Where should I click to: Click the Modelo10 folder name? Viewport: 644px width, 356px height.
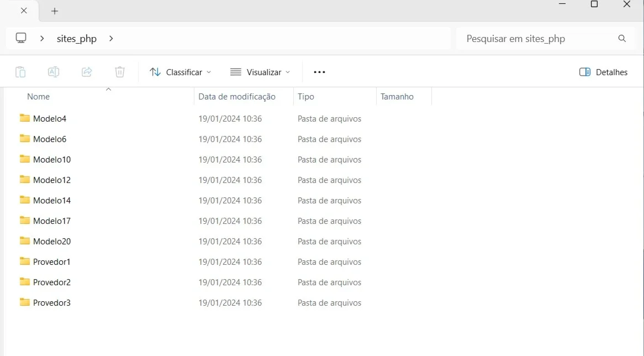pos(52,160)
